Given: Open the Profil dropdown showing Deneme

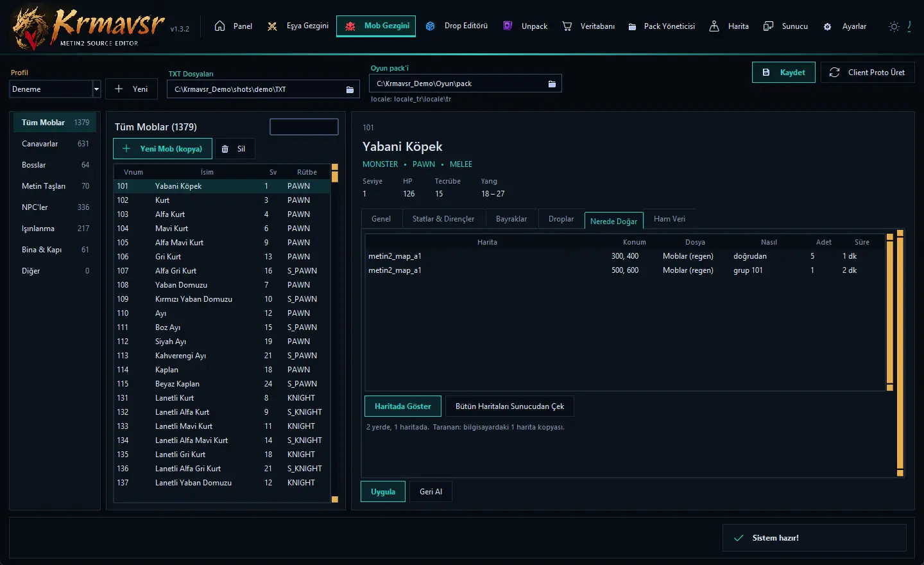Looking at the screenshot, I should [x=56, y=89].
